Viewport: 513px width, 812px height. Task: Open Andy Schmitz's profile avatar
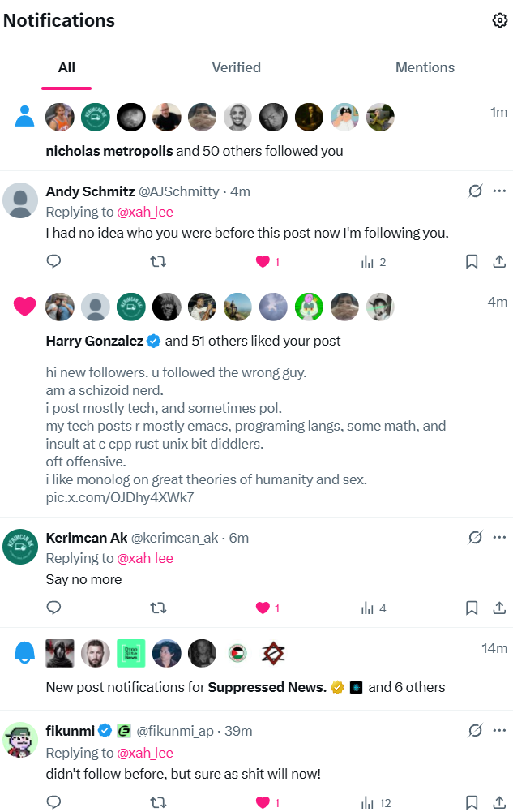coord(21,200)
